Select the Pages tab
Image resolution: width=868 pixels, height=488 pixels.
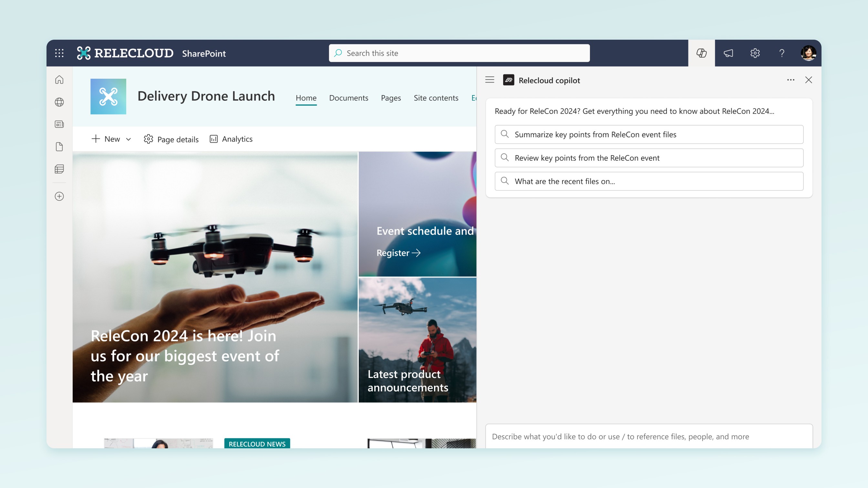(x=391, y=98)
